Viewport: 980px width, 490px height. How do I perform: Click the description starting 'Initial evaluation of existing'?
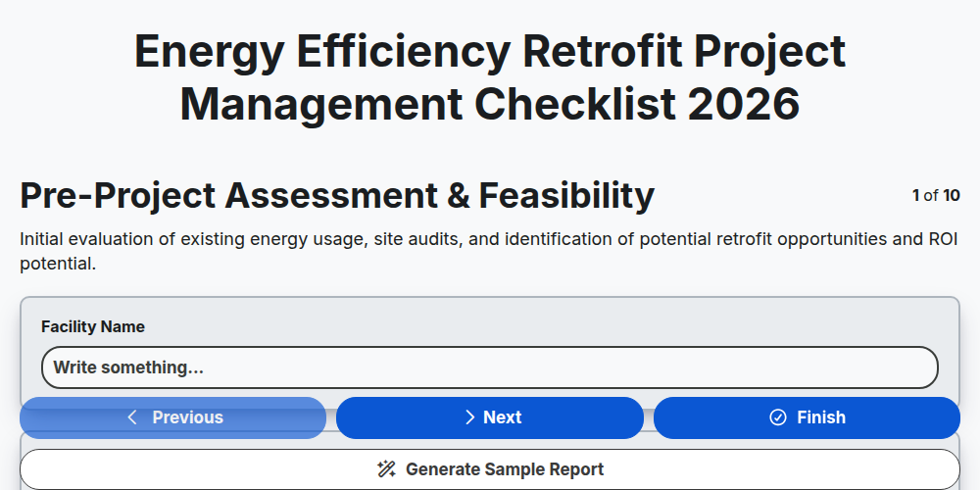click(x=489, y=251)
